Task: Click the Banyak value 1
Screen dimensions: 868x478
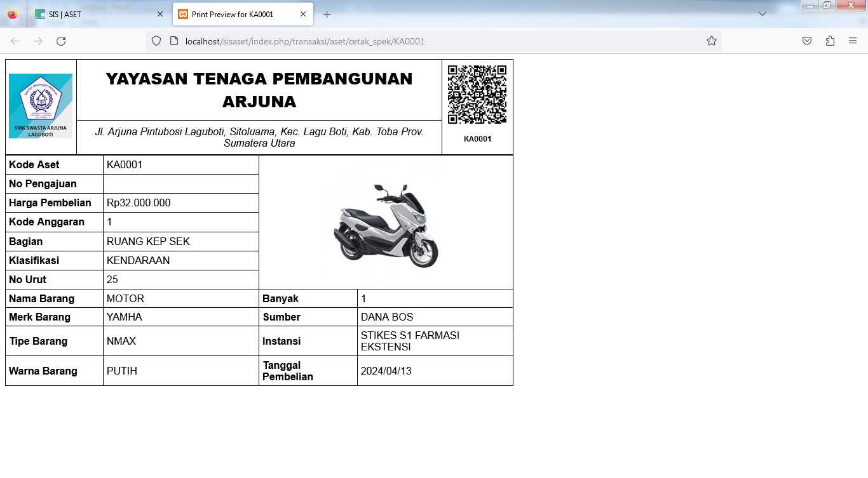Action: click(363, 299)
